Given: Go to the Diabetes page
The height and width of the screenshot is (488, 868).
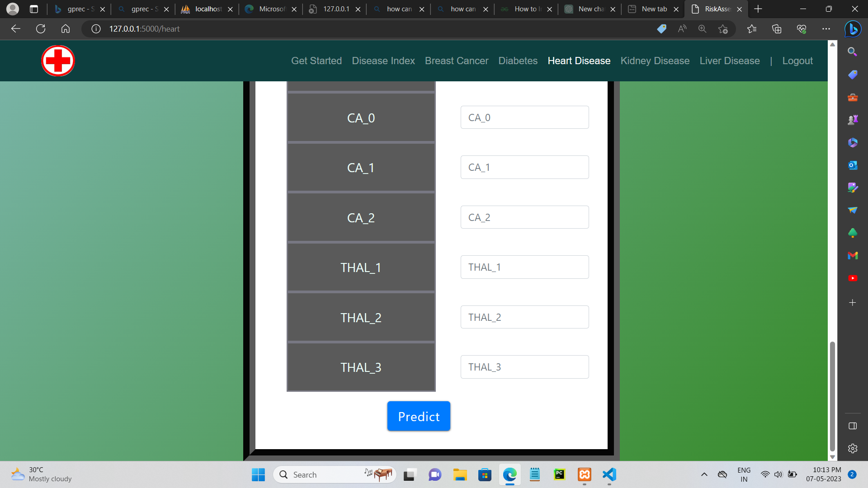Looking at the screenshot, I should (518, 61).
